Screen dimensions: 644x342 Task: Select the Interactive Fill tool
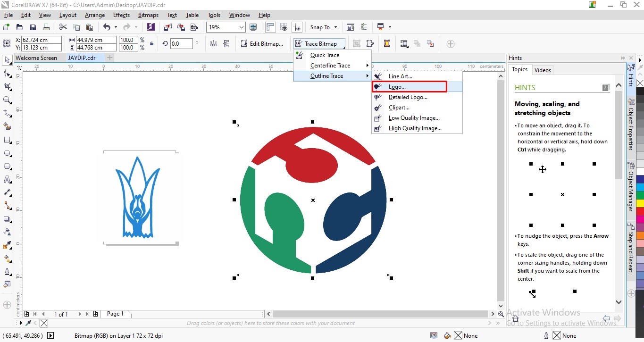point(7,259)
